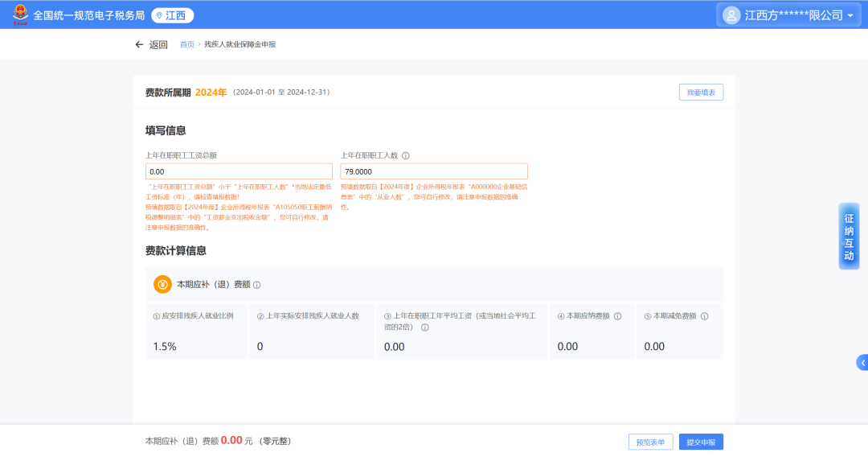Image resolution: width=868 pixels, height=457 pixels.
Task: Go back via the 返回 text
Action: 158,45
